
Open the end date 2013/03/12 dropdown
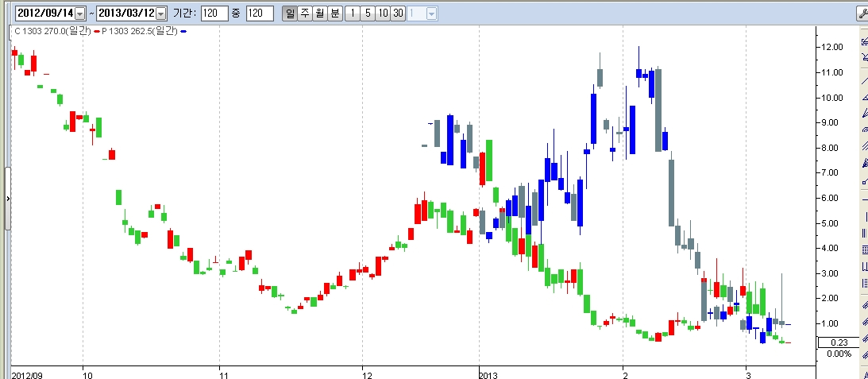tap(161, 14)
